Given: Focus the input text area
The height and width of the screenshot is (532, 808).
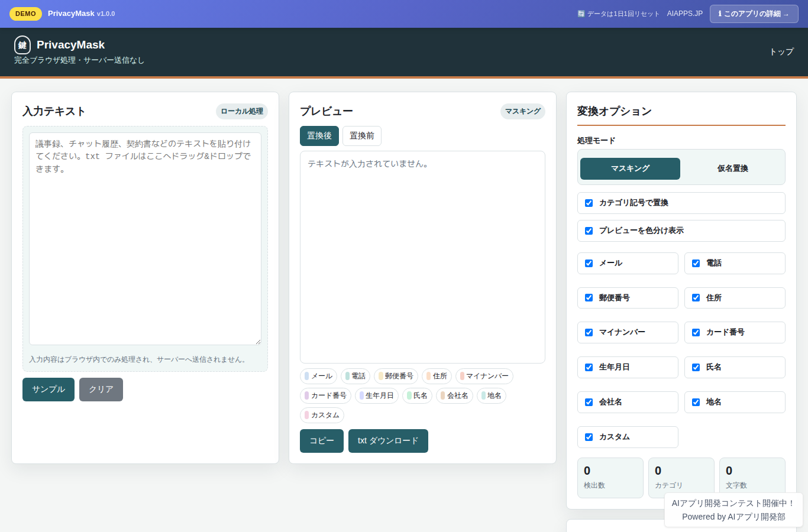Looking at the screenshot, I should pos(145,239).
